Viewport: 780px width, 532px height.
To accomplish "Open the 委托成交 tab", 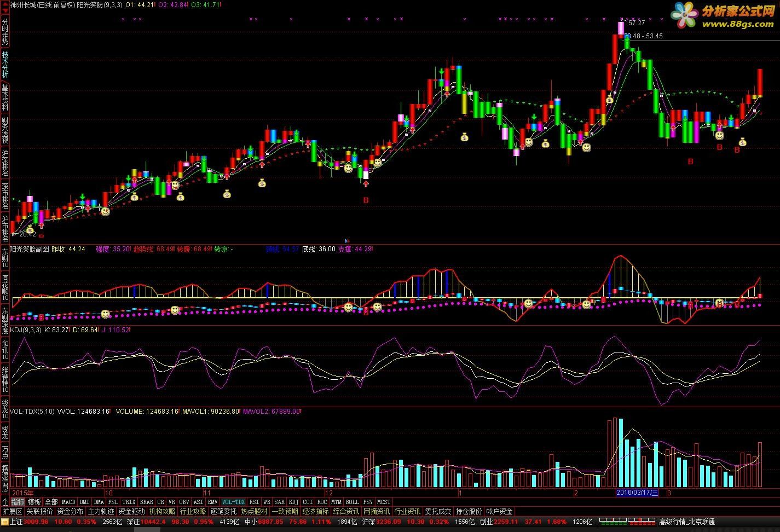I will click(438, 511).
